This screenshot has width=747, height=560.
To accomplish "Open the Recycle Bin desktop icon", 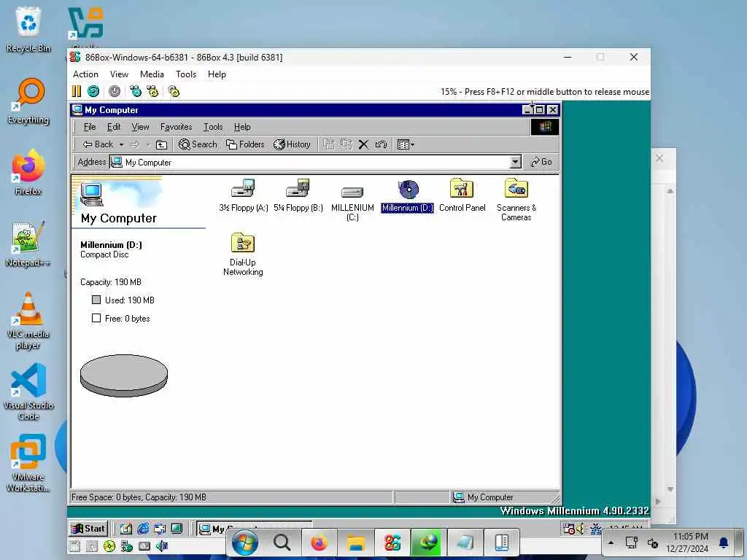I will tap(28, 29).
